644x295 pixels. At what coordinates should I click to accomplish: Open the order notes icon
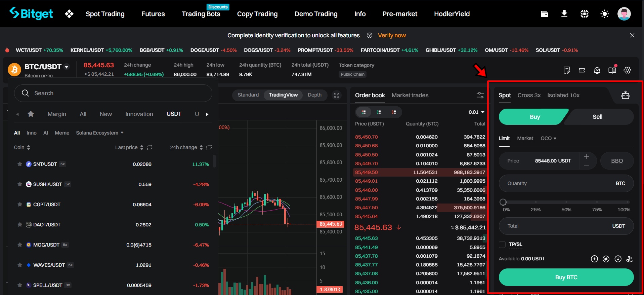coord(567,70)
